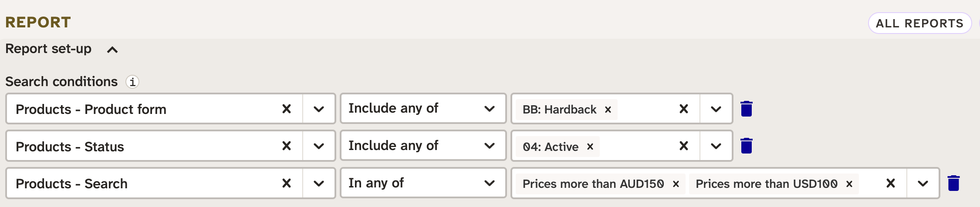
Task: Clear the Products - Search field selection
Action: pyautogui.click(x=286, y=183)
